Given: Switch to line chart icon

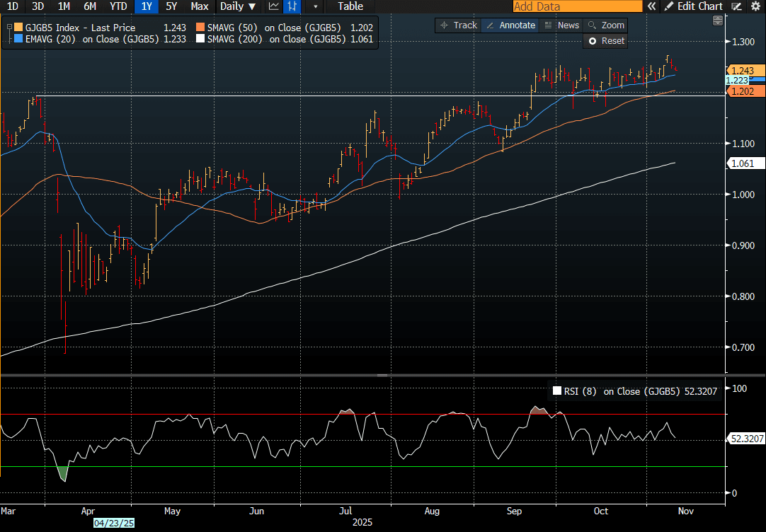Looking at the screenshot, I should tap(273, 6).
